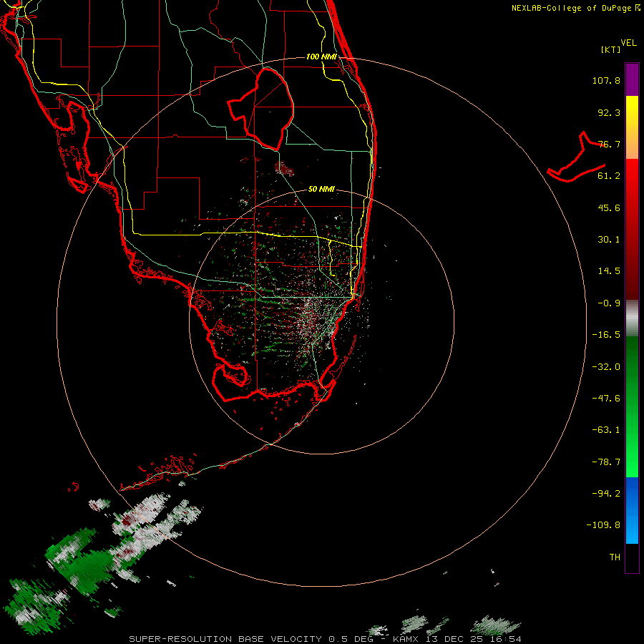The image size is (644, 644).
Task: Click the 13 DEC 25 date in the caption
Action: click(457, 639)
